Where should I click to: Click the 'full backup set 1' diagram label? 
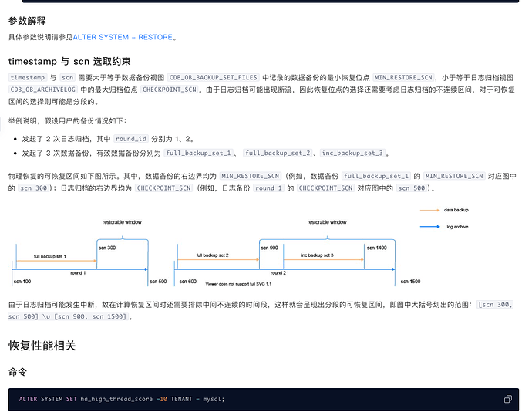click(x=50, y=257)
